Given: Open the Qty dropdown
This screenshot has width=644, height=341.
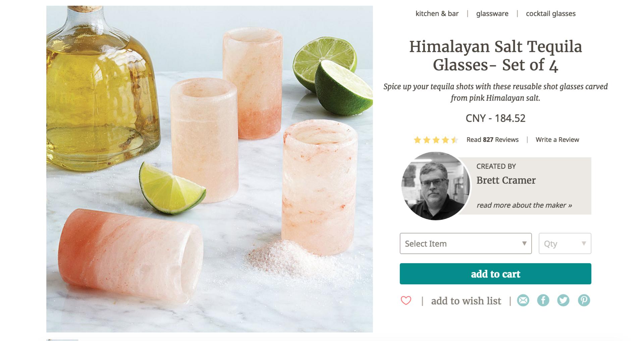Looking at the screenshot, I should click(565, 243).
